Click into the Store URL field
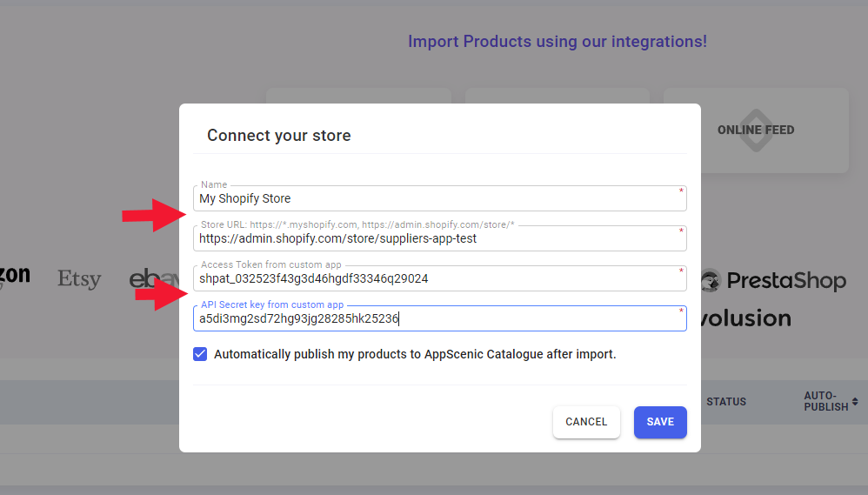Screen dimensions: 868x495 (439, 238)
